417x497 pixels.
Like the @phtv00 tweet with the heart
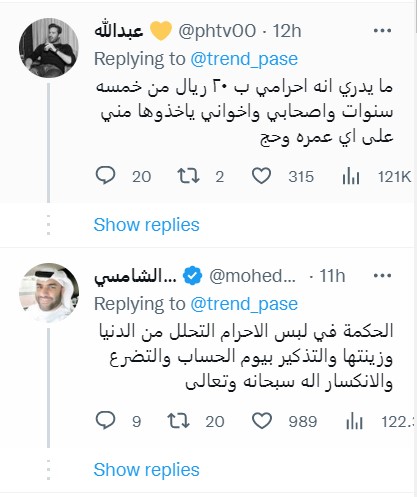click(261, 176)
